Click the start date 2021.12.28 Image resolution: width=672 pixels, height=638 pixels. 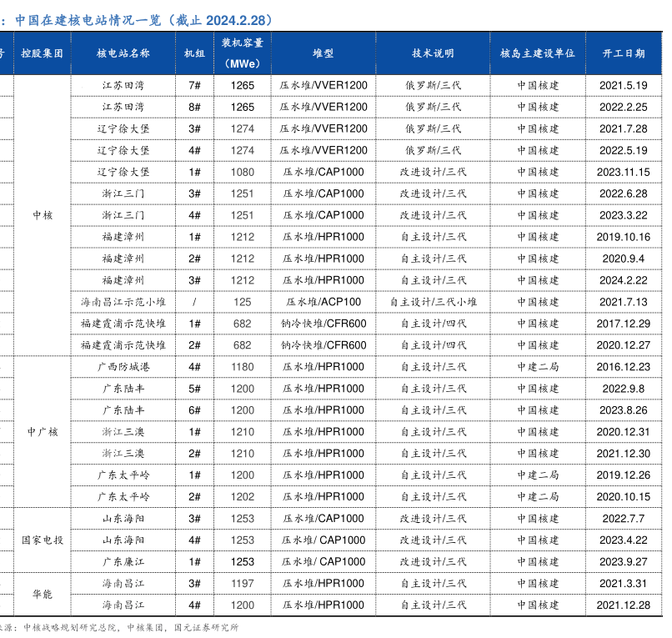point(624,605)
